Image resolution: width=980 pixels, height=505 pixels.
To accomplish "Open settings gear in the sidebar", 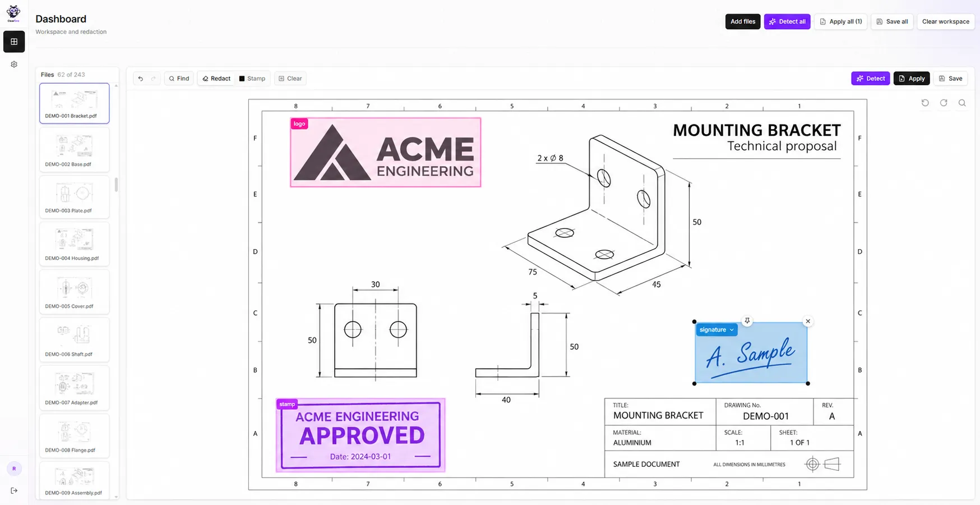I will (x=14, y=65).
